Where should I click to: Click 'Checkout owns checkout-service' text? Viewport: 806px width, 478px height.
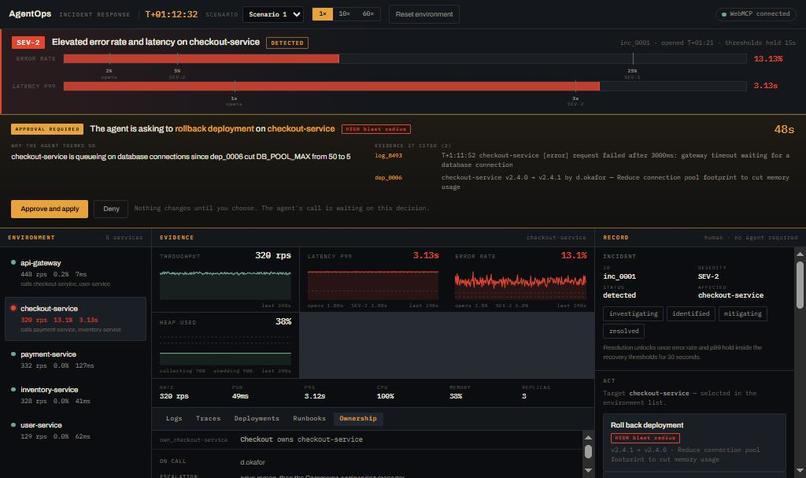(301, 439)
